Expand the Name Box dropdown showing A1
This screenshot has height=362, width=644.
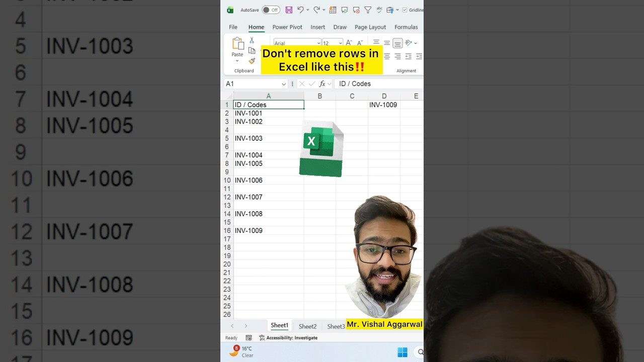pos(284,83)
